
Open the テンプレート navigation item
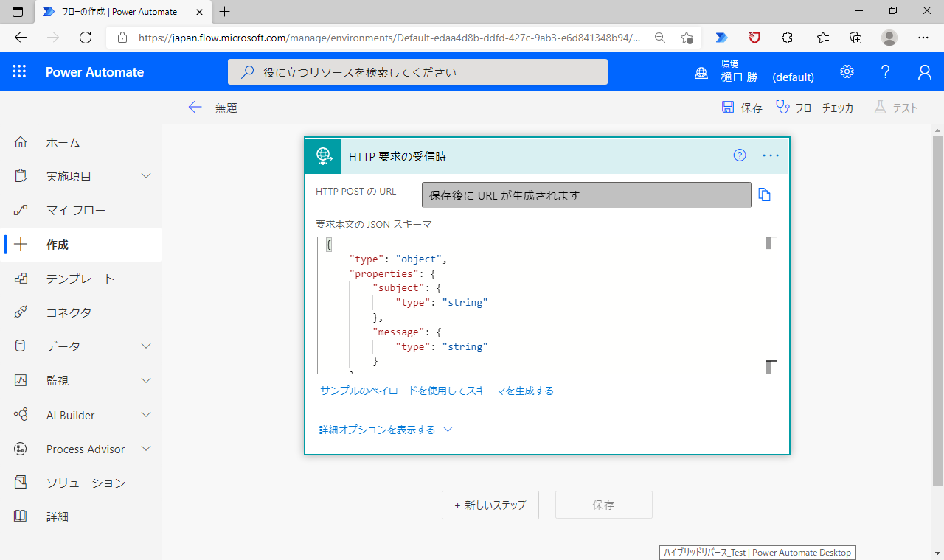coord(81,279)
